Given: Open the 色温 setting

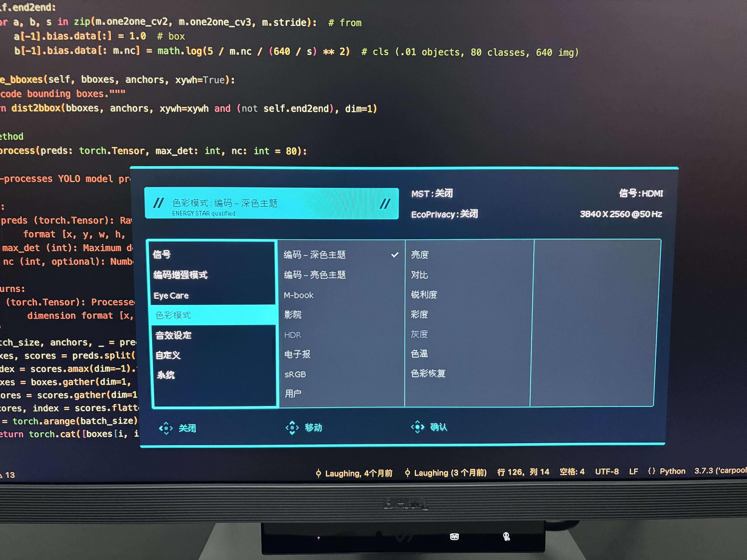Looking at the screenshot, I should point(419,353).
